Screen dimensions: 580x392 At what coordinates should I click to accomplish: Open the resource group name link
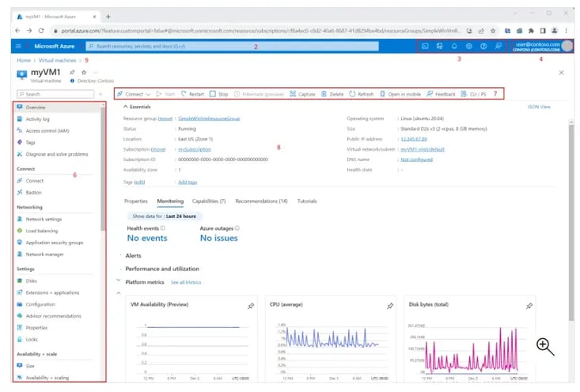pos(209,119)
